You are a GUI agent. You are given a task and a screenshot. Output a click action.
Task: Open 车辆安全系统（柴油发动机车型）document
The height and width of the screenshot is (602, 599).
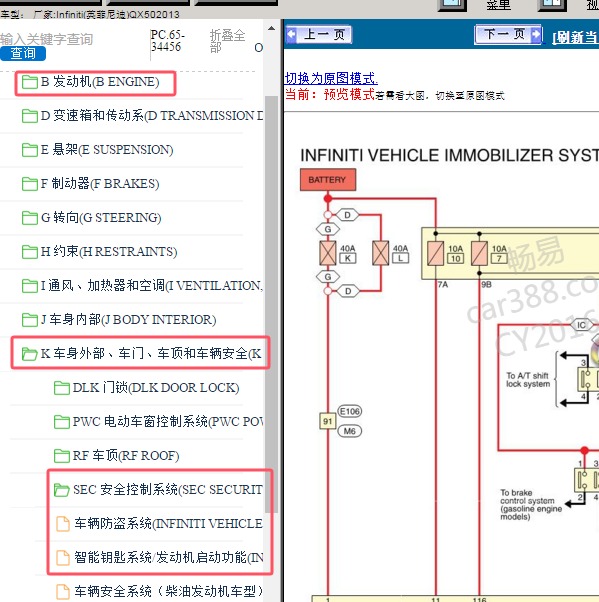[169, 592]
